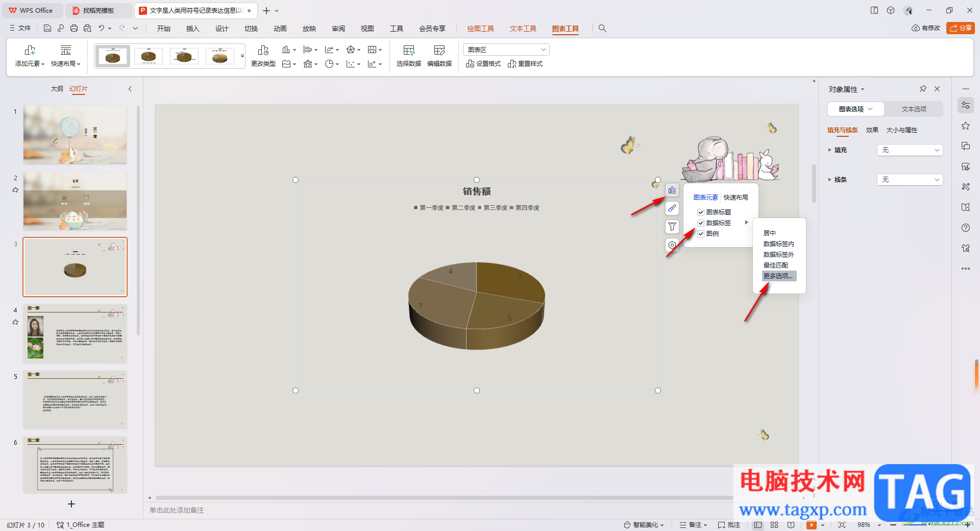Pin the Object Properties (对象属性) panel
The width and height of the screenshot is (980, 531).
click(923, 89)
